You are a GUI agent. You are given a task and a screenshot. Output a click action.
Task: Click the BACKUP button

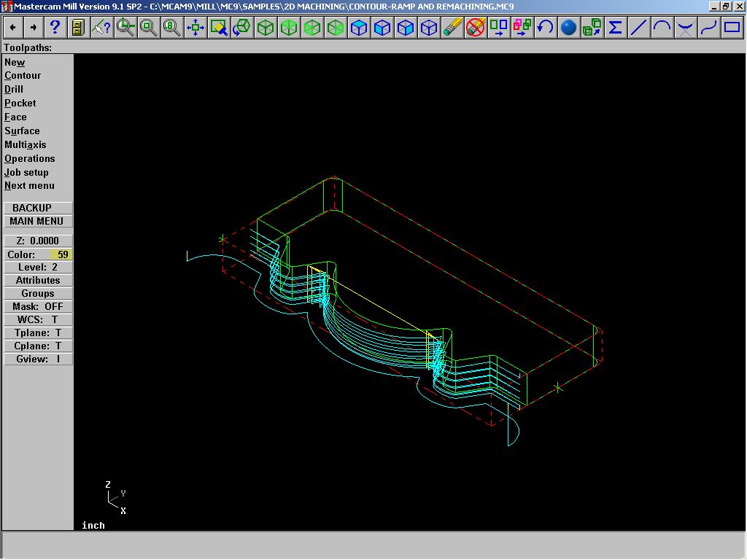38,208
